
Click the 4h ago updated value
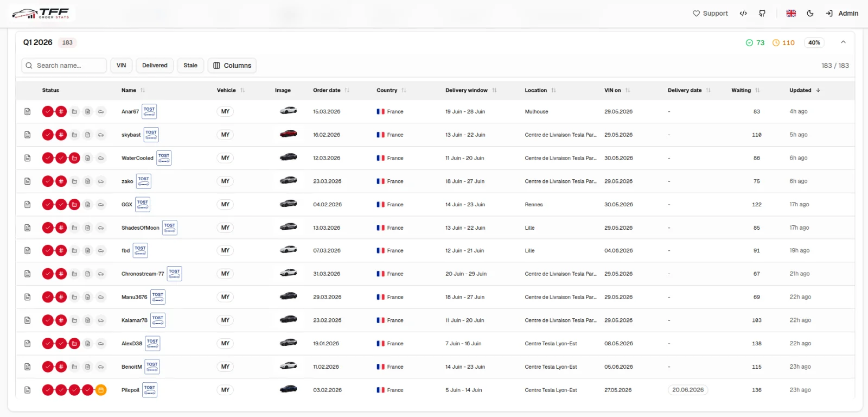799,112
